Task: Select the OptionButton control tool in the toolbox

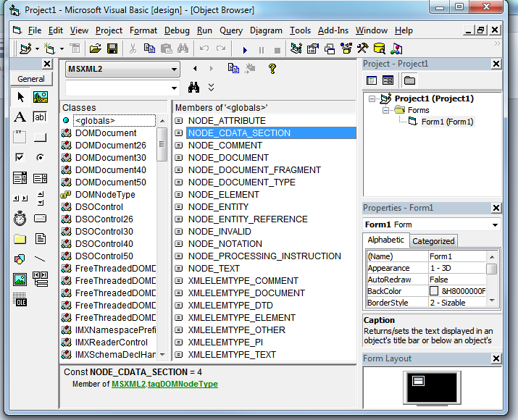Action: 41,158
